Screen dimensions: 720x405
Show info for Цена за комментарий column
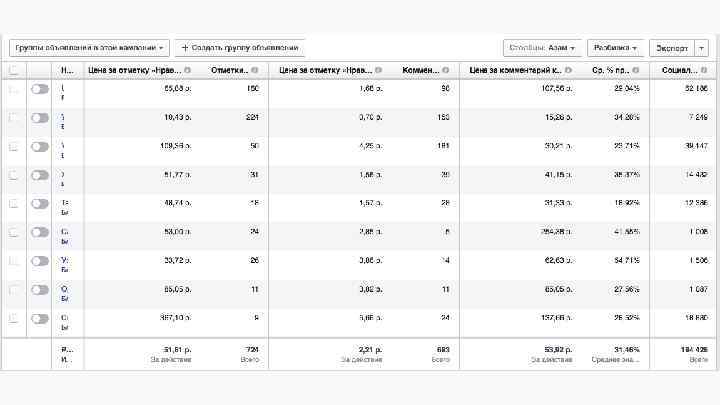568,70
